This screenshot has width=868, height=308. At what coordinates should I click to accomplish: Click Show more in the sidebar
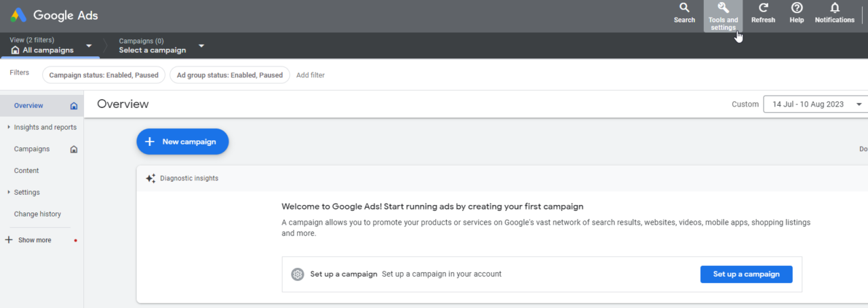click(35, 239)
